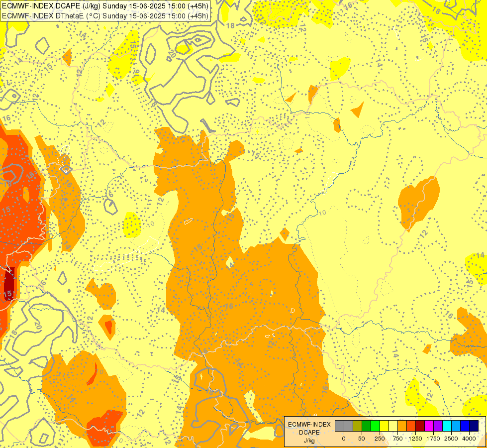Click the magenta legend swatch

(429, 426)
